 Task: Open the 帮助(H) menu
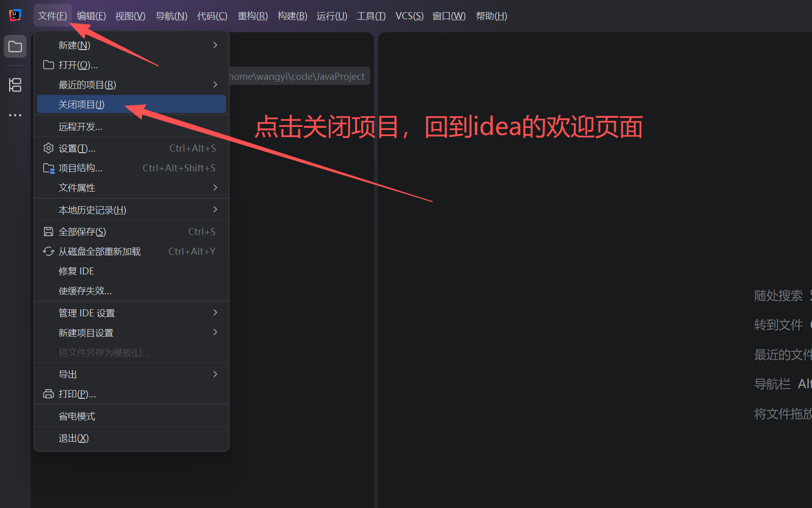point(491,16)
